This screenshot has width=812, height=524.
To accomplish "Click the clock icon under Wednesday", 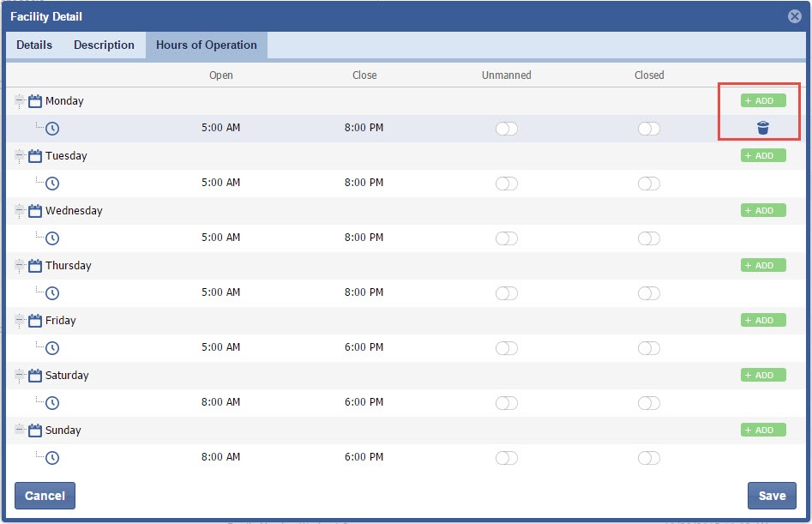I will tap(52, 238).
